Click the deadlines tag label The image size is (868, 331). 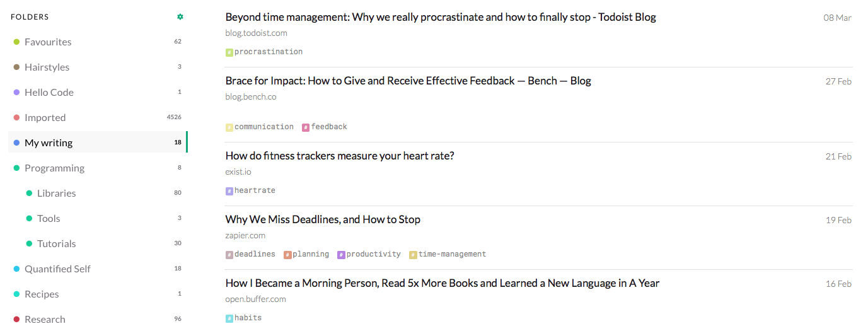255,254
